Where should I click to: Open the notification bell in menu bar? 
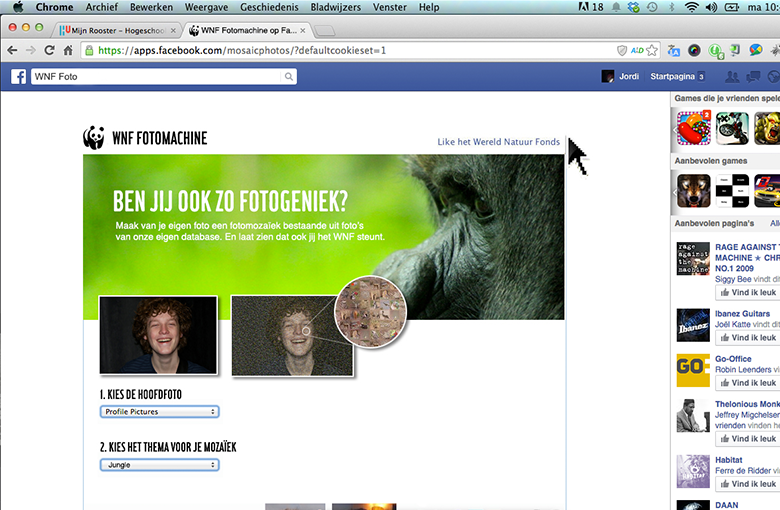(616, 7)
